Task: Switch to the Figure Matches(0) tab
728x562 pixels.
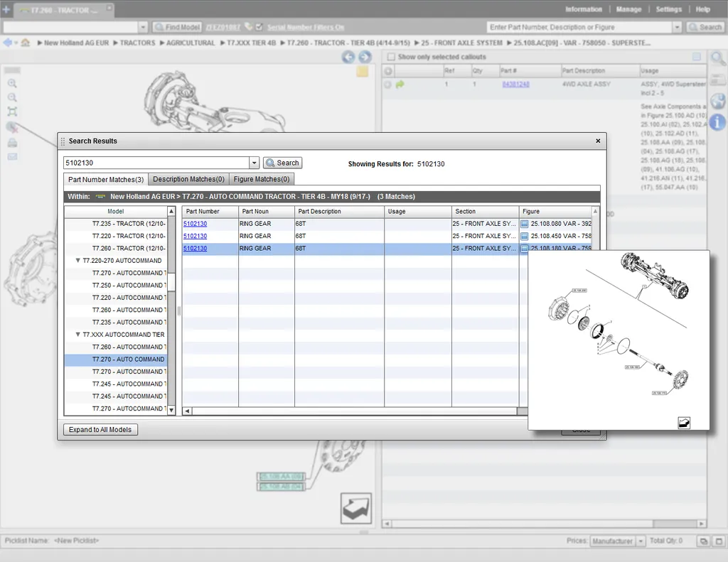Action: point(262,179)
